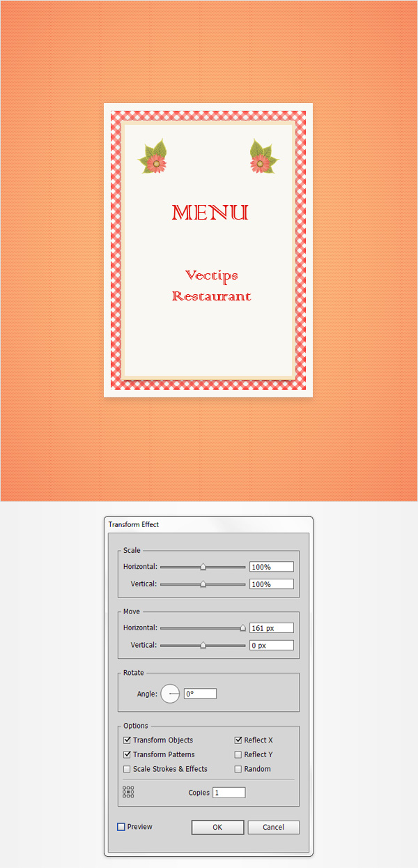This screenshot has width=418, height=868.
Task: Click the OK button
Action: [x=217, y=828]
